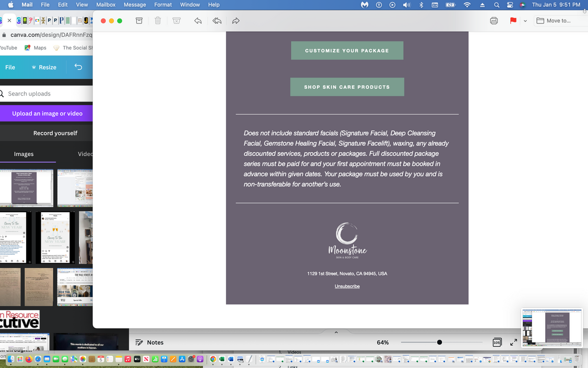Viewport: 588px width, 368px height.
Task: Click the Unsubscribe link
Action: coord(347,286)
